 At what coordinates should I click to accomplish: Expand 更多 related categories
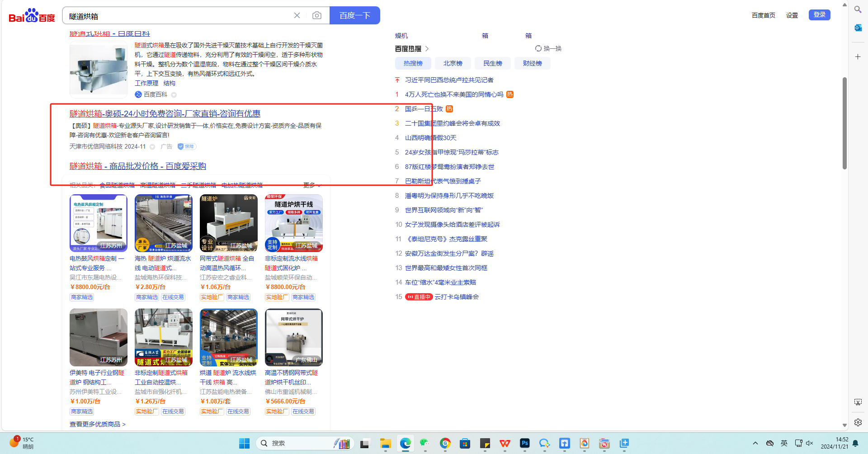pyautogui.click(x=312, y=185)
